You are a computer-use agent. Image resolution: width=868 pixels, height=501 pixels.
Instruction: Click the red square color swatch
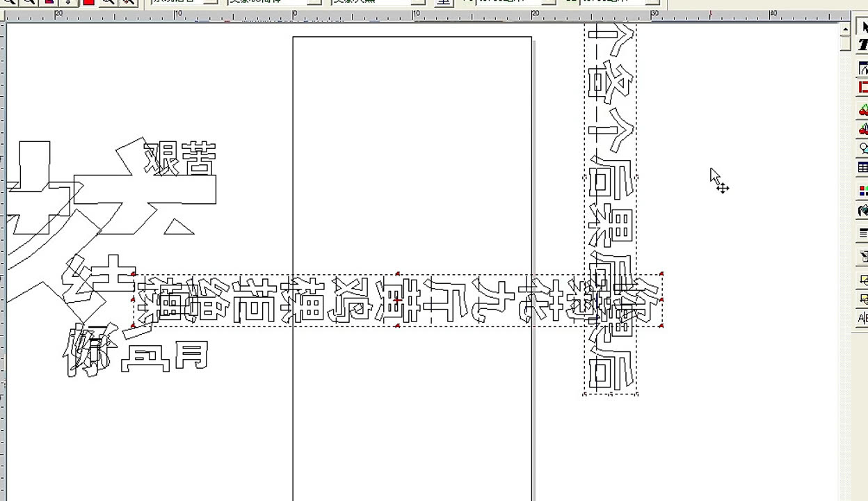pyautogui.click(x=88, y=2)
